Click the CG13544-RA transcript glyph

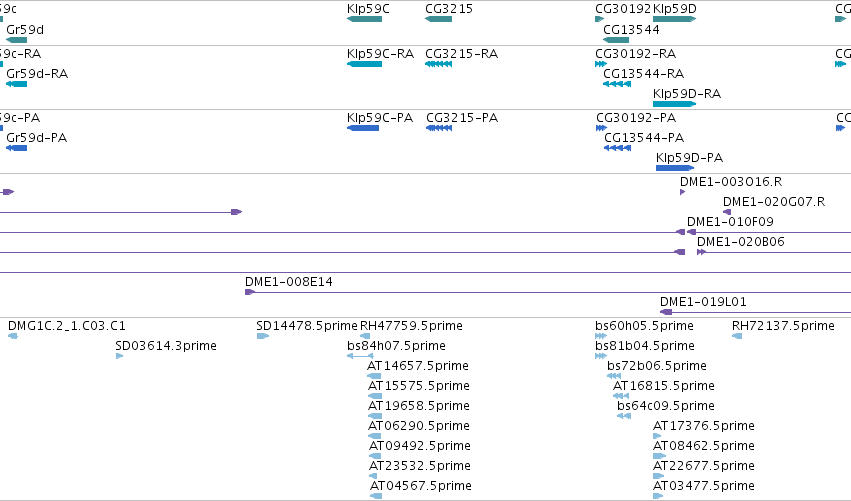tap(617, 84)
